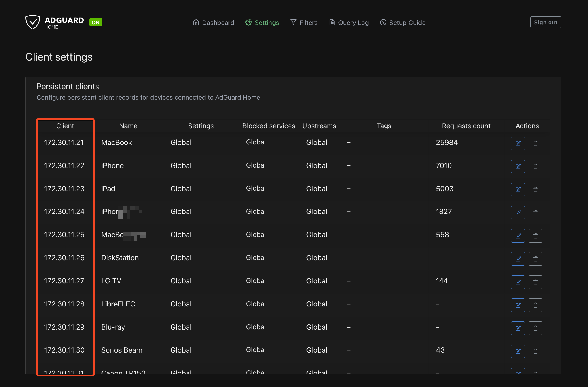The width and height of the screenshot is (588, 387).
Task: Click the Sign out button
Action: pyautogui.click(x=545, y=22)
